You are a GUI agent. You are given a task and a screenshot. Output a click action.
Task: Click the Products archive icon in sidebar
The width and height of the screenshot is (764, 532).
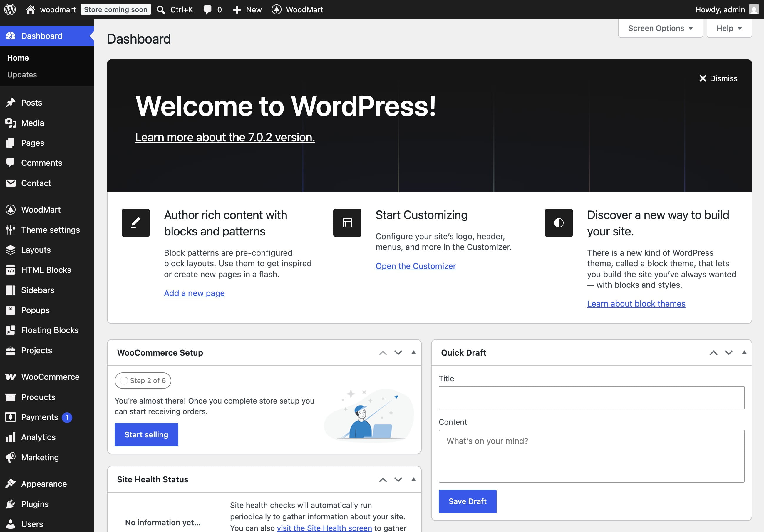tap(11, 397)
